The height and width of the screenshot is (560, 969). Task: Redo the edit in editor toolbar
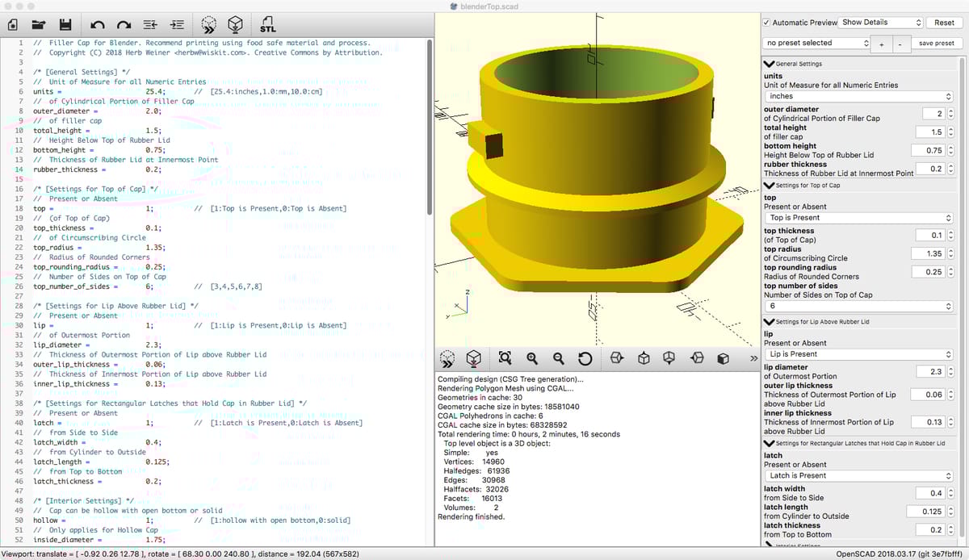124,25
